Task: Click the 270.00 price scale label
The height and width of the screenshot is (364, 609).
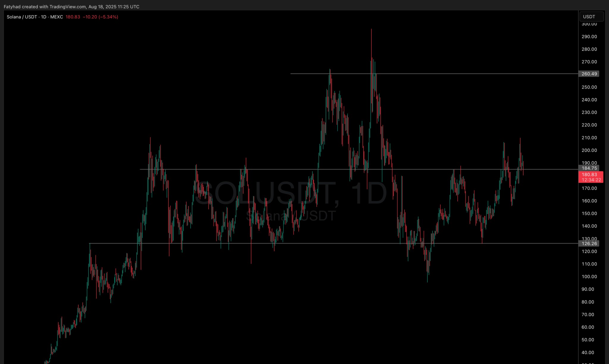Action: click(589, 62)
